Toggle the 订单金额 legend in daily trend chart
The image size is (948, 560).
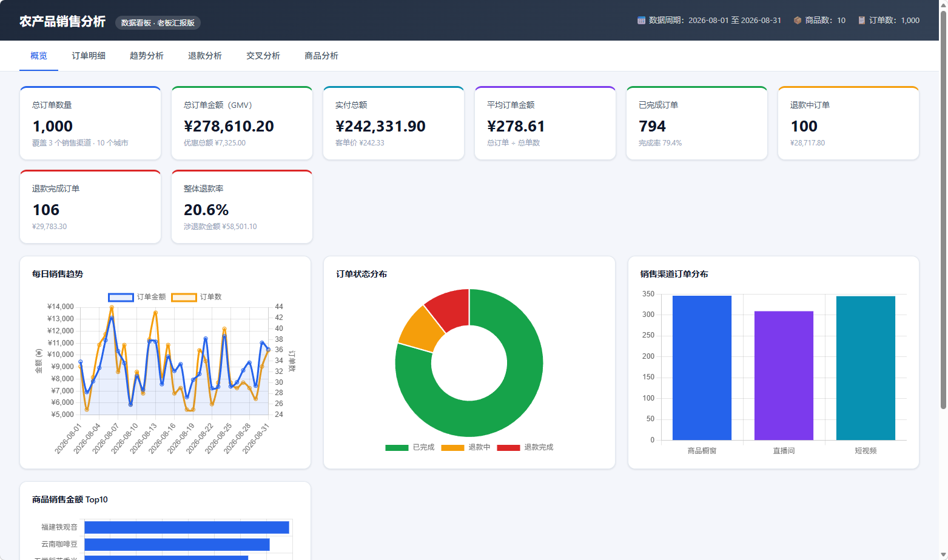[137, 297]
